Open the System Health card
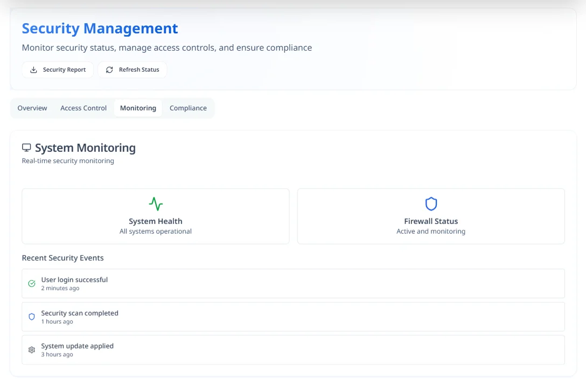Viewport: 586px width, 392px height. pos(156,216)
